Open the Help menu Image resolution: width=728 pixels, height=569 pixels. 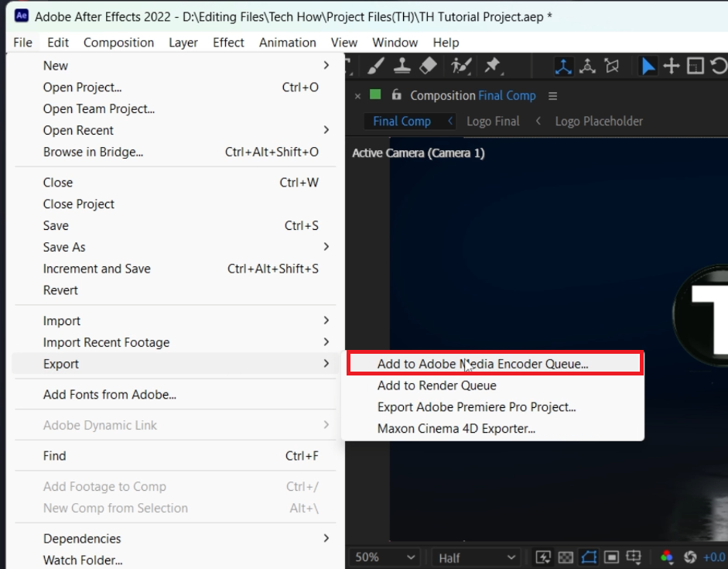[446, 43]
